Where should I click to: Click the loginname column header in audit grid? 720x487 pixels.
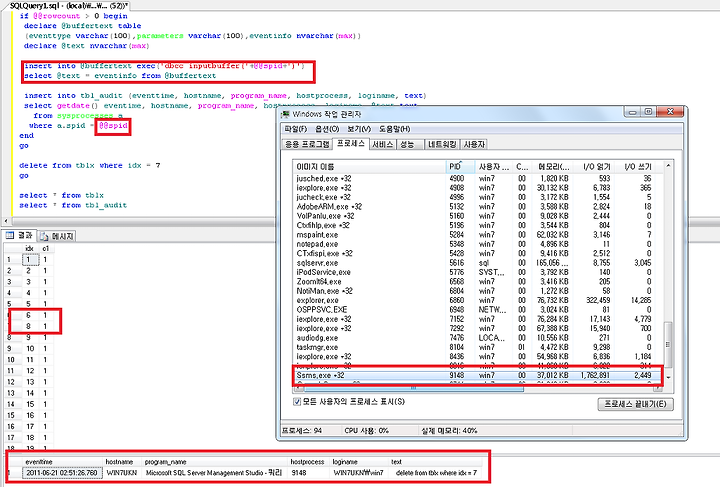(360, 462)
